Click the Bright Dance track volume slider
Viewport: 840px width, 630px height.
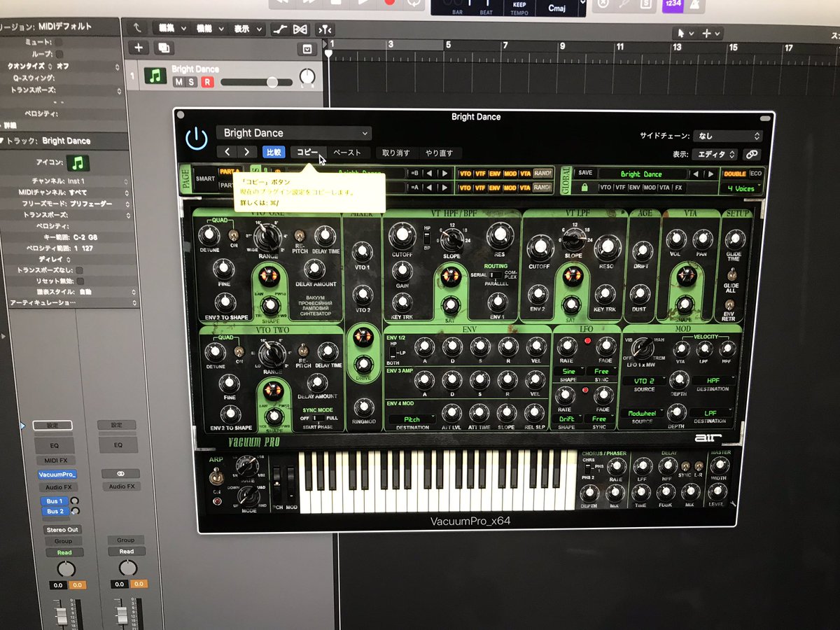256,83
